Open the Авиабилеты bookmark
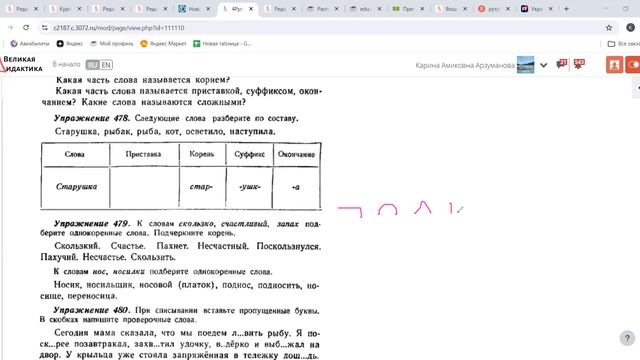Image resolution: width=640 pixels, height=360 pixels. click(30, 43)
